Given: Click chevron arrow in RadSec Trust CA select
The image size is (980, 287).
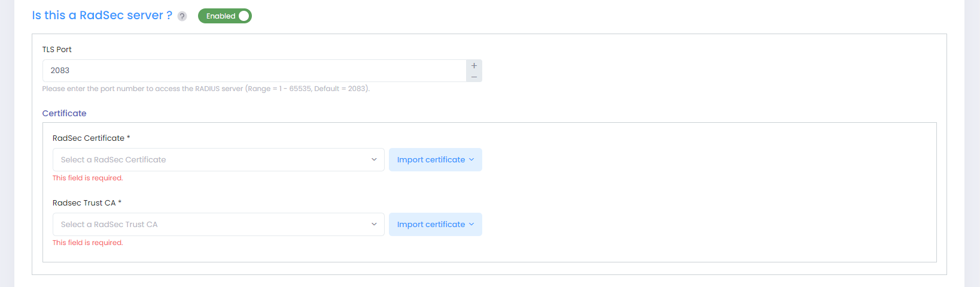Looking at the screenshot, I should coord(374,224).
